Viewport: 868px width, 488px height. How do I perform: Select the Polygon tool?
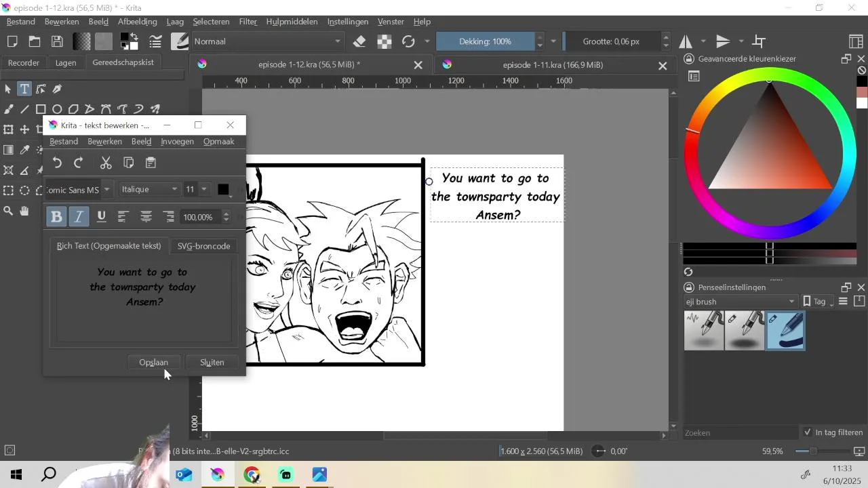point(73,109)
